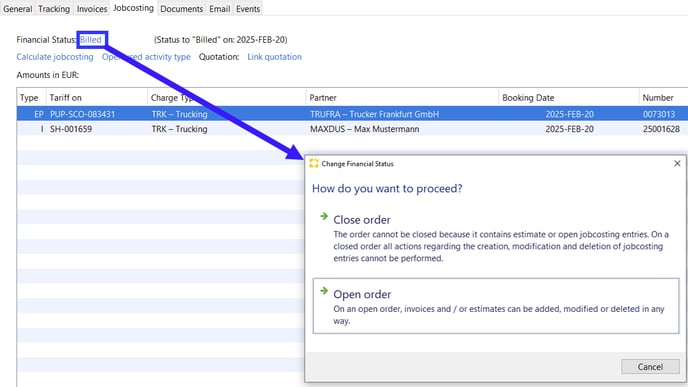Select the TRUFRA Trucker Frankfurt row
The image size is (688, 387).
(352, 114)
